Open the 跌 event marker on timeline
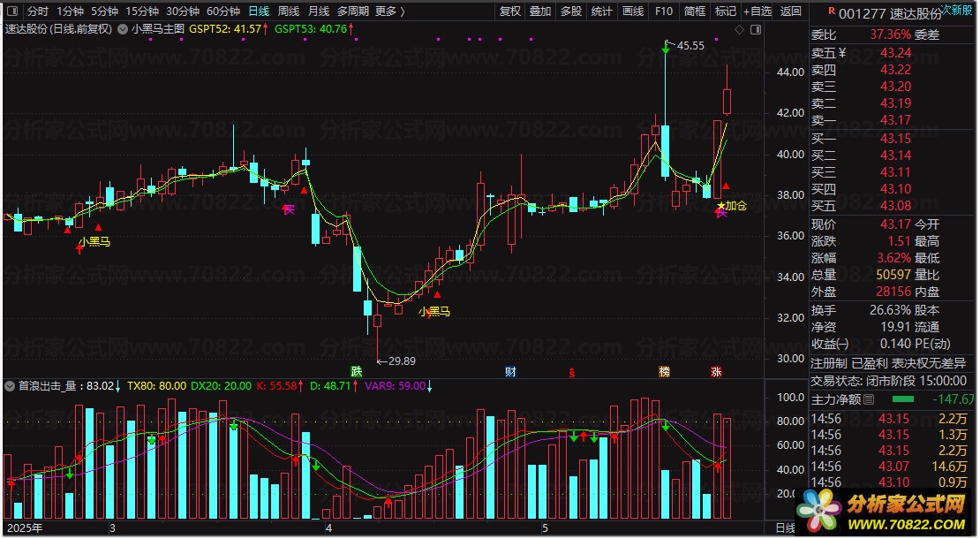 point(357,371)
